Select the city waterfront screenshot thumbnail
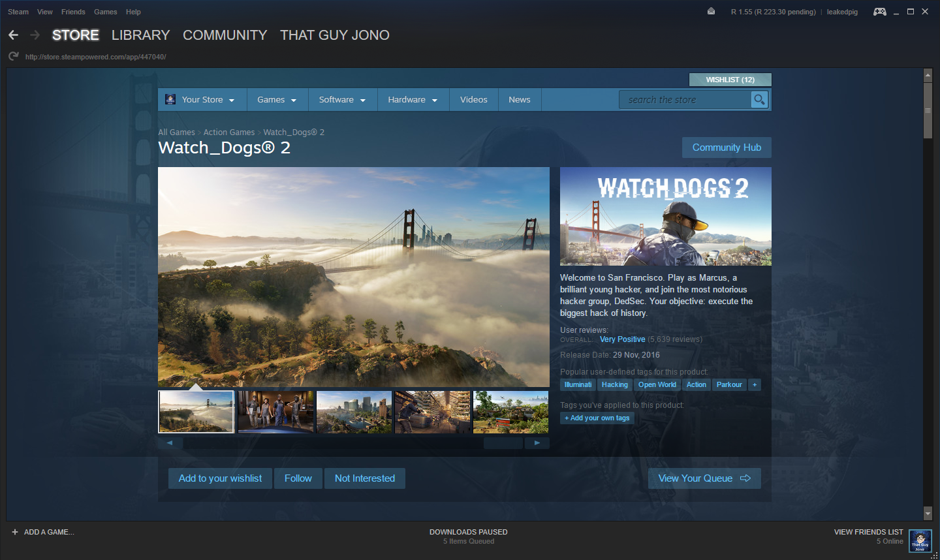Image resolution: width=940 pixels, height=560 pixels. 354,412
